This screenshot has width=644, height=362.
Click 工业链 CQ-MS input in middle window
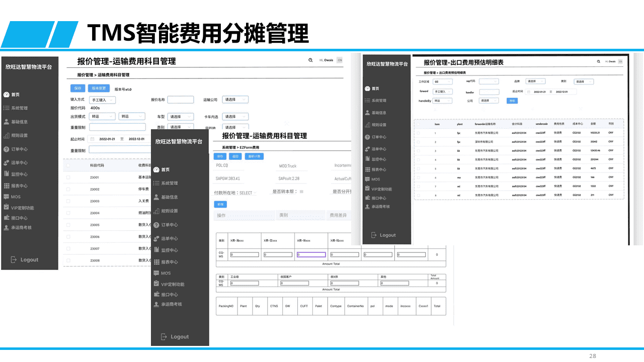[244, 283]
